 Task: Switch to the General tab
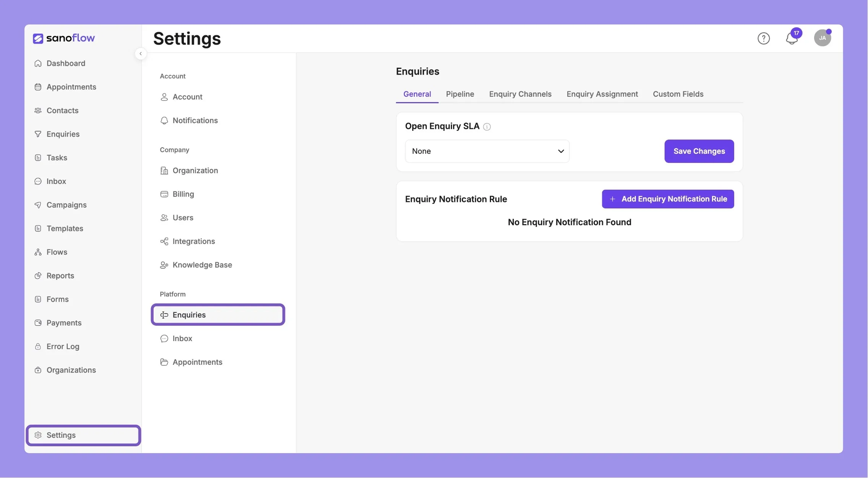[x=417, y=94]
